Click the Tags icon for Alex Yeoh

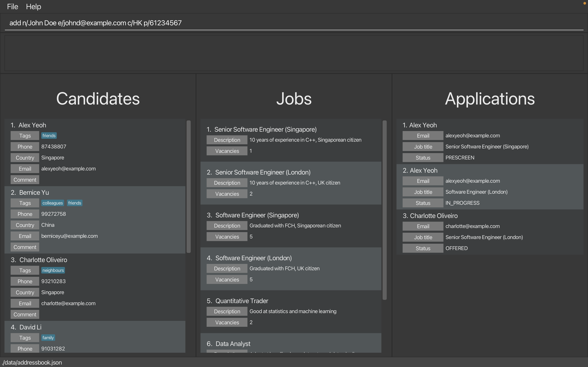tap(24, 135)
